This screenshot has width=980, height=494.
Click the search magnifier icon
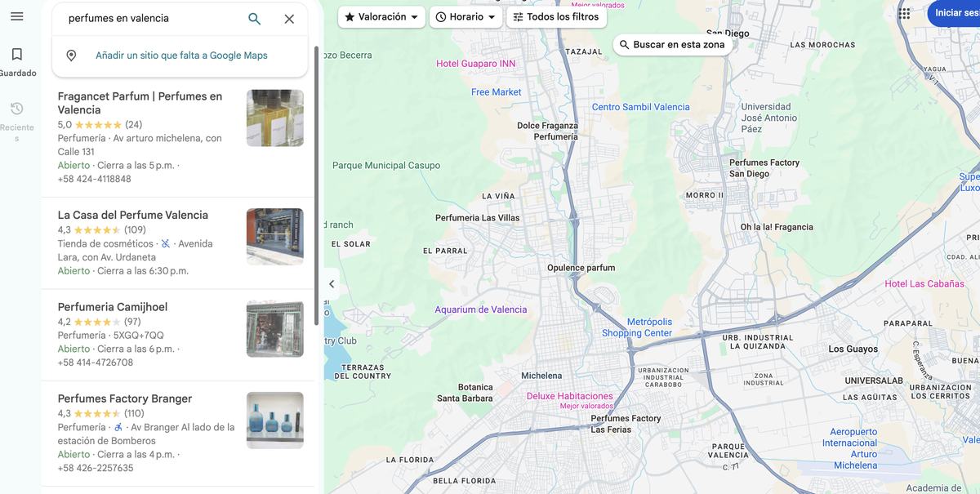coord(254,19)
